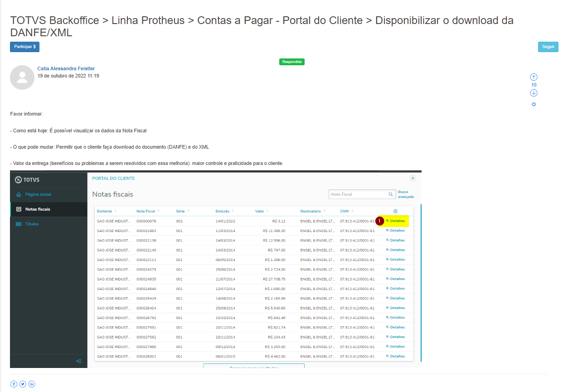Click the Busca avançada link

(406, 194)
